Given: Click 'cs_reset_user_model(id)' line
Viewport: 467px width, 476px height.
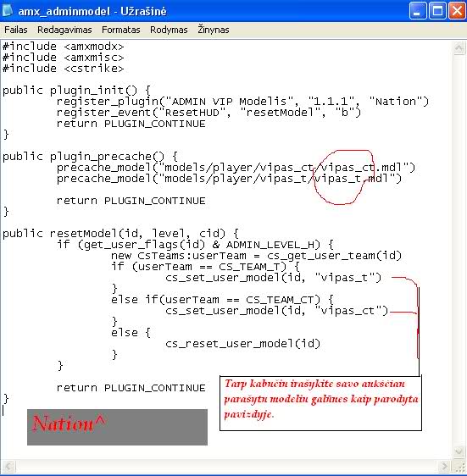Looking at the screenshot, I should click(x=242, y=344).
